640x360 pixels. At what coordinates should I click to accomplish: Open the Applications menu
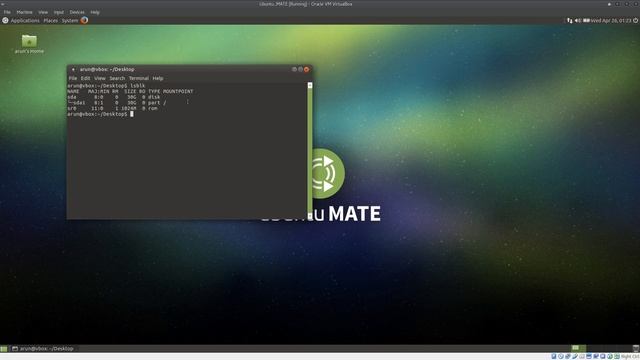point(25,20)
